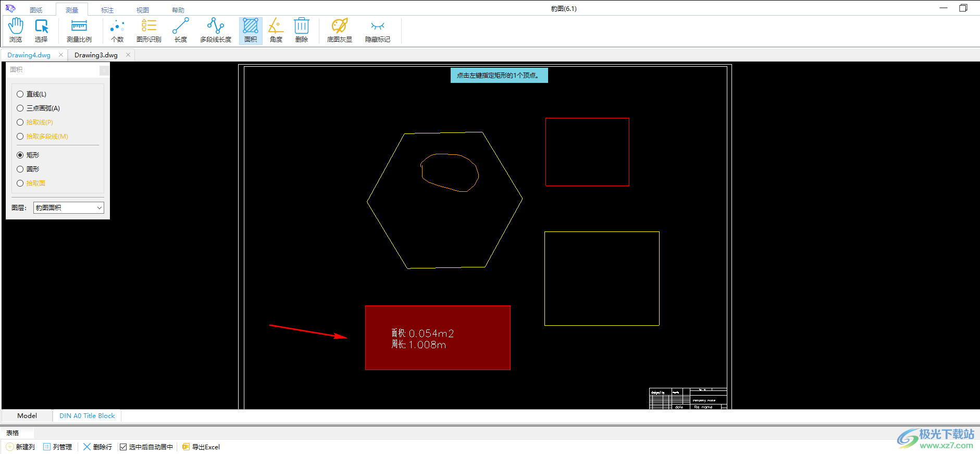Click the 面积: 0.054m2 label

click(x=423, y=333)
